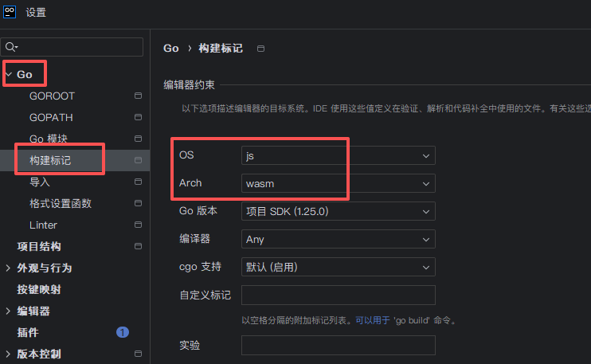Screen dimensions: 591x364
Task: Open the Go 版本 SDK dropdown
Action: click(338, 211)
